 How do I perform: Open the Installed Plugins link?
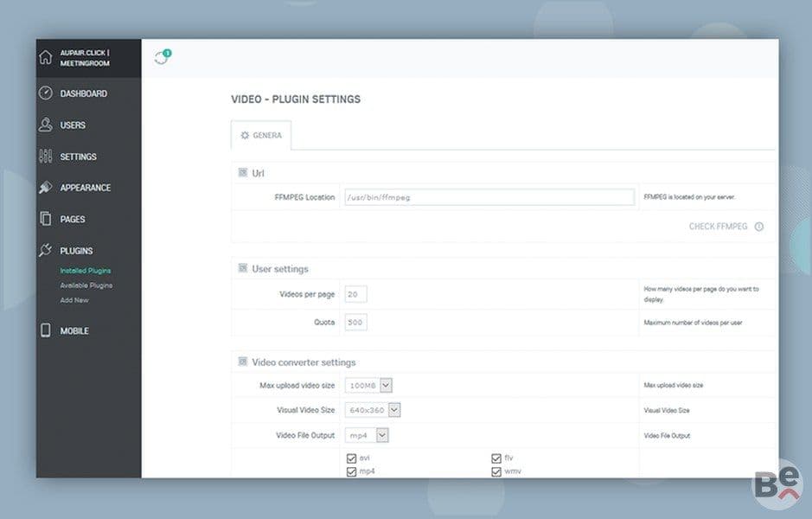pyautogui.click(x=86, y=271)
